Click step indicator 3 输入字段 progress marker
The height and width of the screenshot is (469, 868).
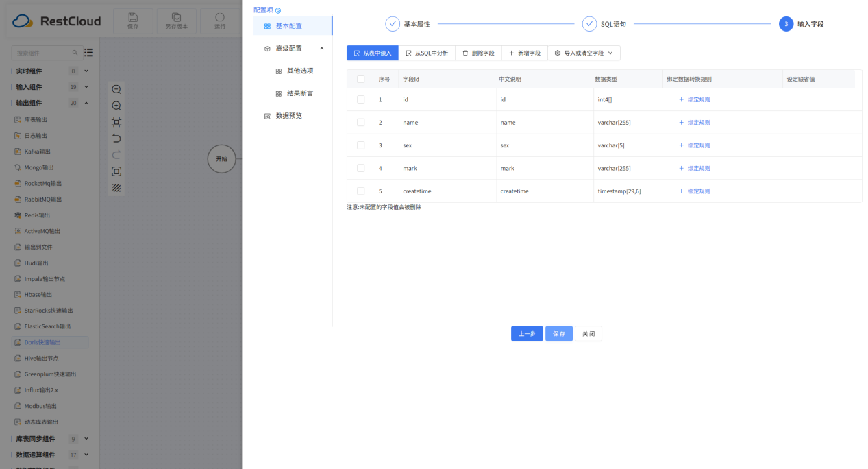786,23
